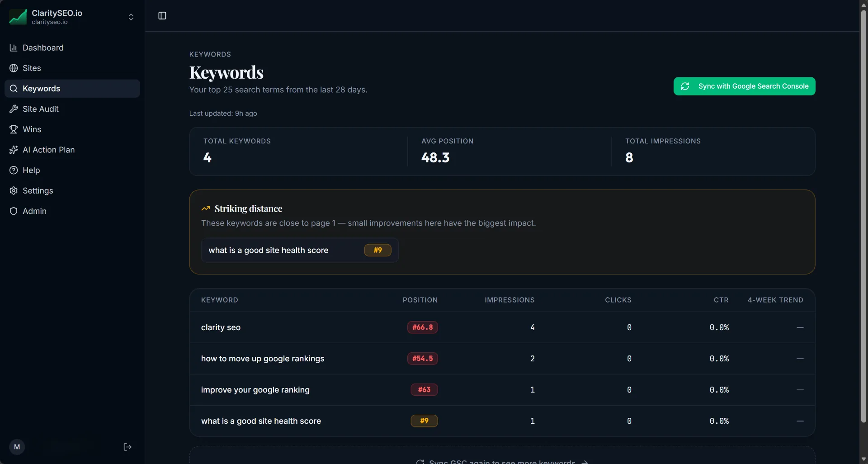
Task: Click Sync with Google Search Console
Action: tap(744, 86)
